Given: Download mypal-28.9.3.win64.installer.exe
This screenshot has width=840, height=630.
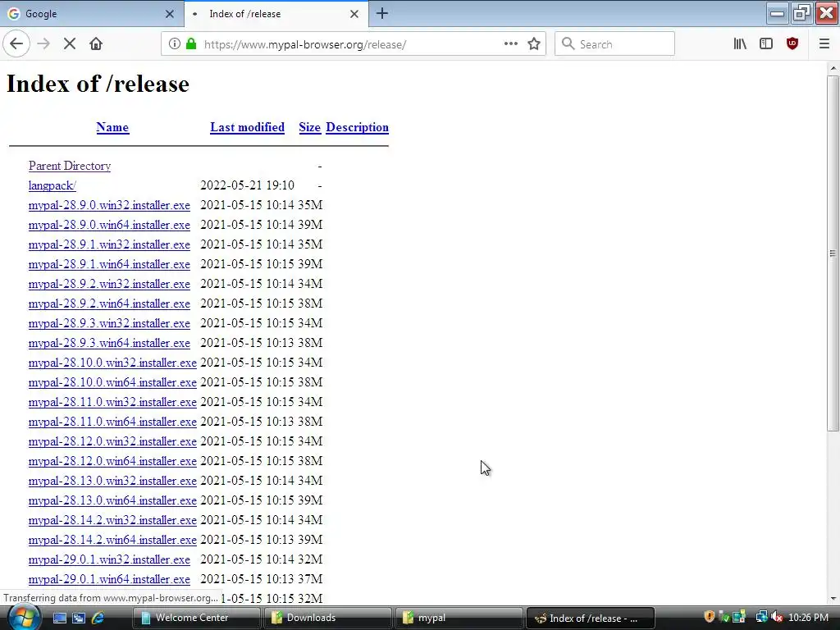Looking at the screenshot, I should click(x=109, y=344).
